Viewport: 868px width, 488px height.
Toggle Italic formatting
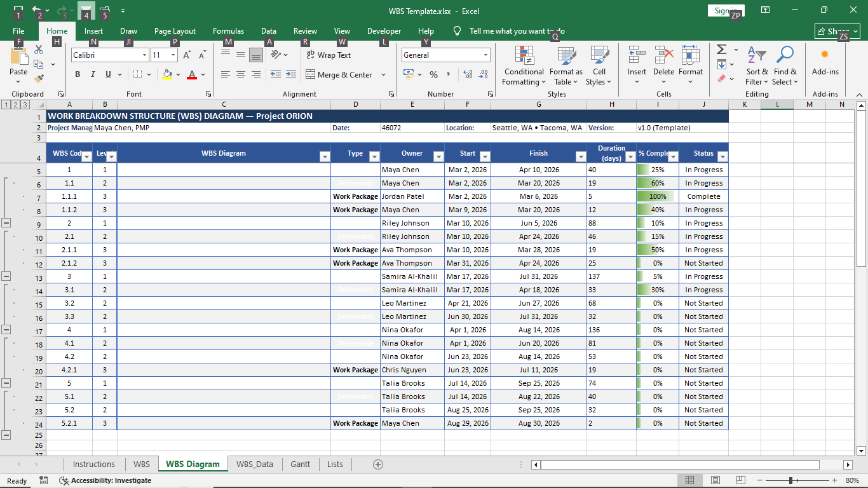[x=93, y=74]
